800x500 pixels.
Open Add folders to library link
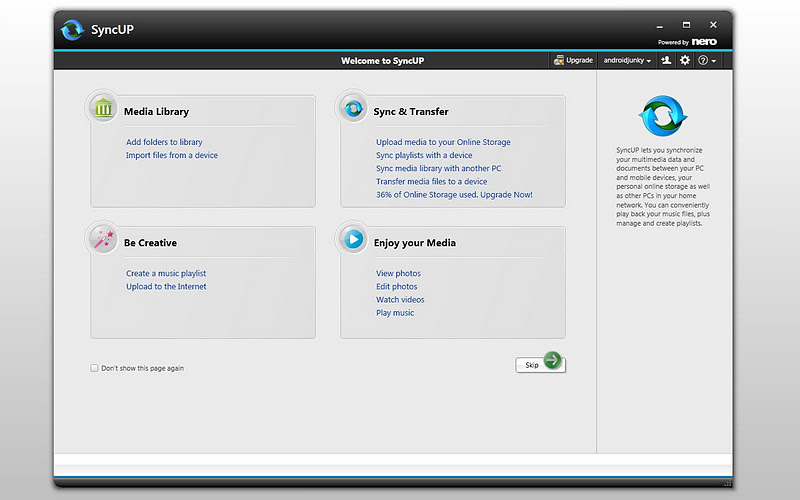click(x=164, y=142)
